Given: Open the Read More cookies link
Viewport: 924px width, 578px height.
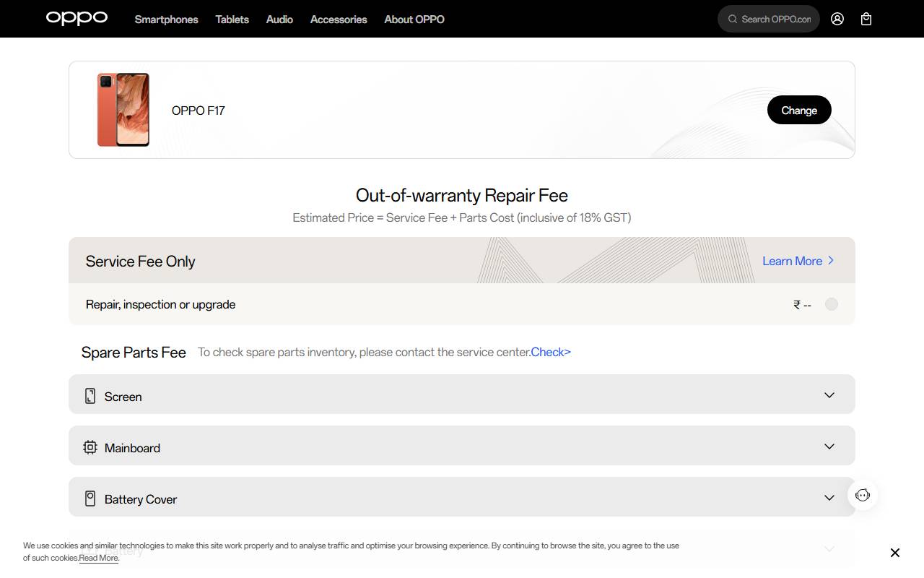Looking at the screenshot, I should (99, 558).
